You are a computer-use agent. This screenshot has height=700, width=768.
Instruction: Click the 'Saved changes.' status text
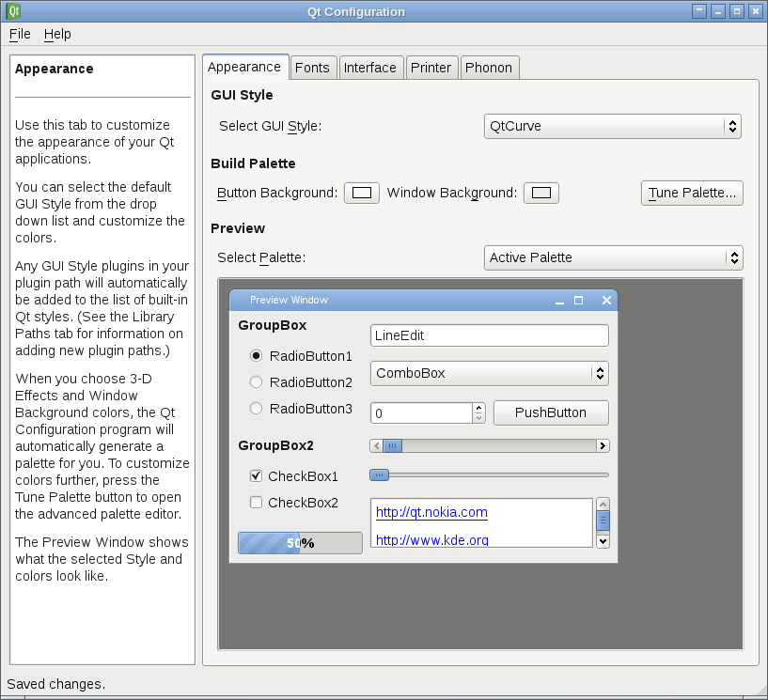pos(55,684)
